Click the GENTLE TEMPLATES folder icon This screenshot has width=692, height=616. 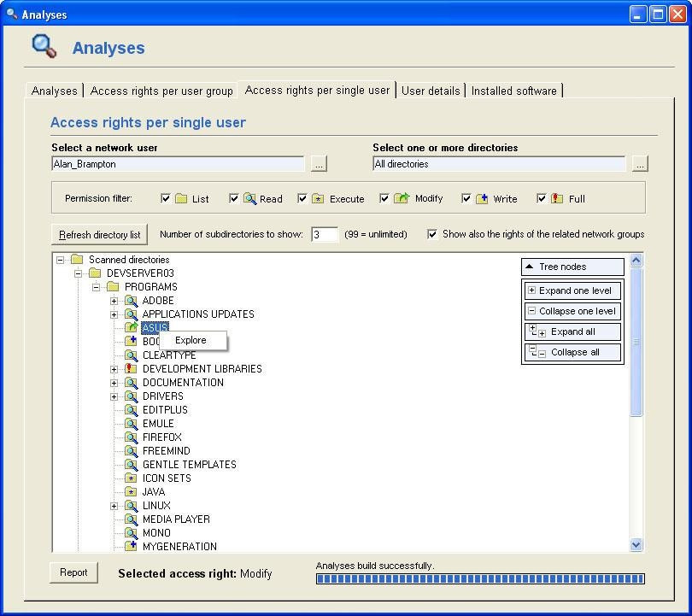pyautogui.click(x=131, y=465)
